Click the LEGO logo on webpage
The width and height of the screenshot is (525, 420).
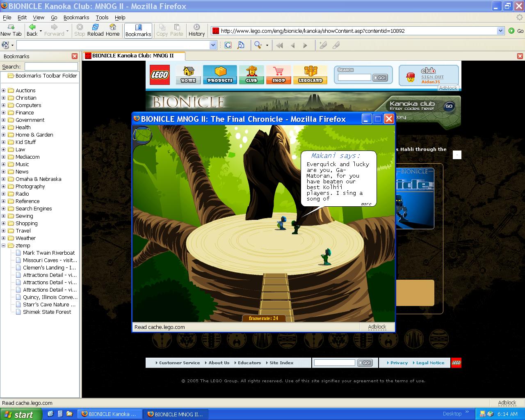pyautogui.click(x=160, y=75)
